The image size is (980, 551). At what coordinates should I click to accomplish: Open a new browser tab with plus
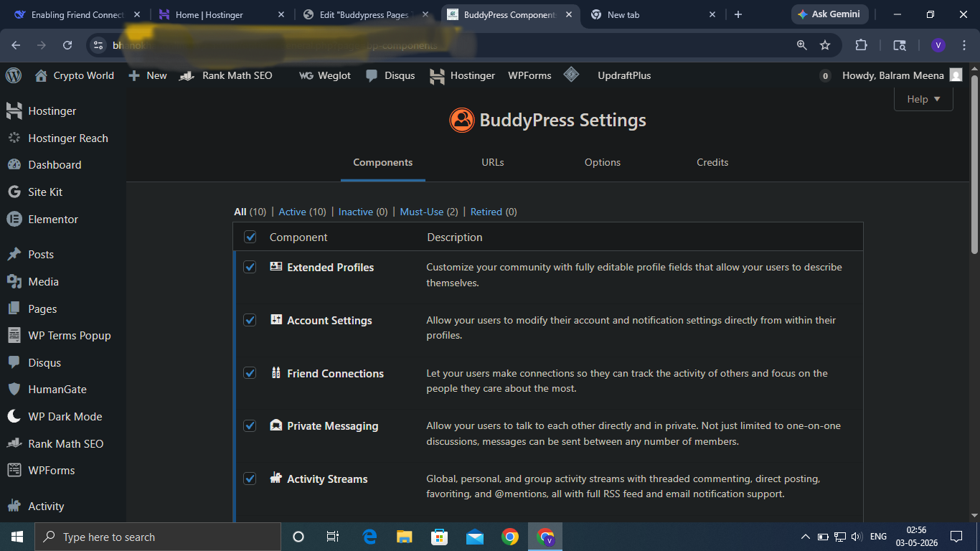[738, 14]
